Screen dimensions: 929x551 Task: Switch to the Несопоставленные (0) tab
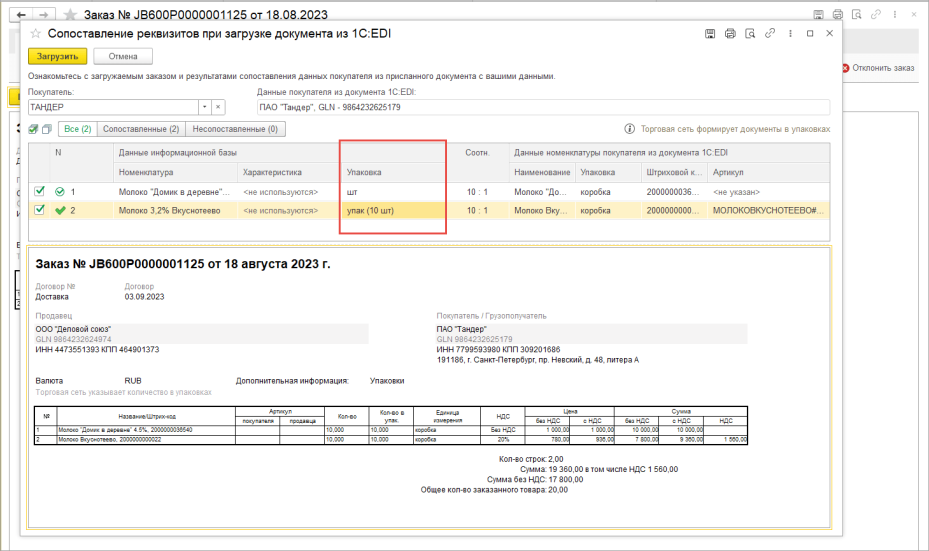coord(235,129)
